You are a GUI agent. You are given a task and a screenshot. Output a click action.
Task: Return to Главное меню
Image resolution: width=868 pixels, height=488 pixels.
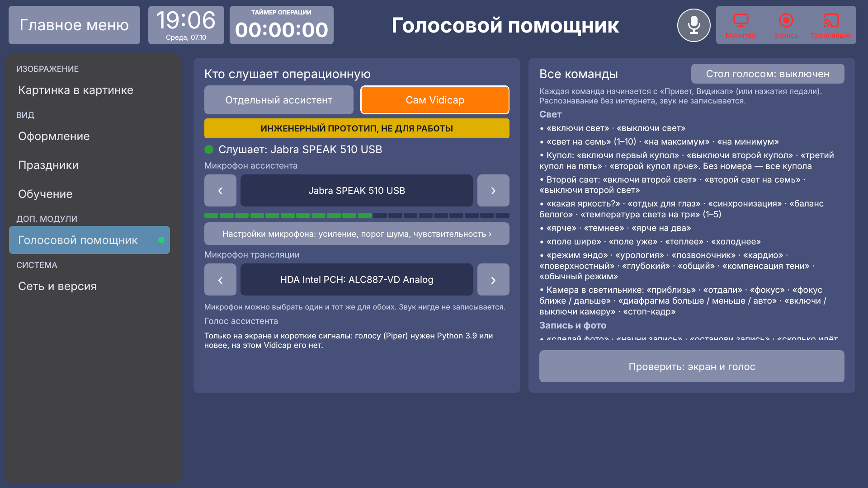pyautogui.click(x=74, y=25)
